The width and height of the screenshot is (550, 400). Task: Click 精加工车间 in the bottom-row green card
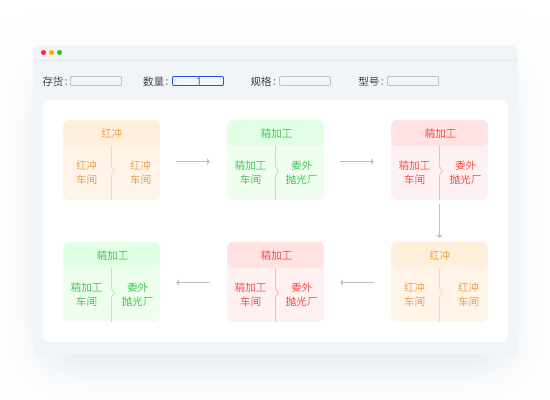coord(86,294)
